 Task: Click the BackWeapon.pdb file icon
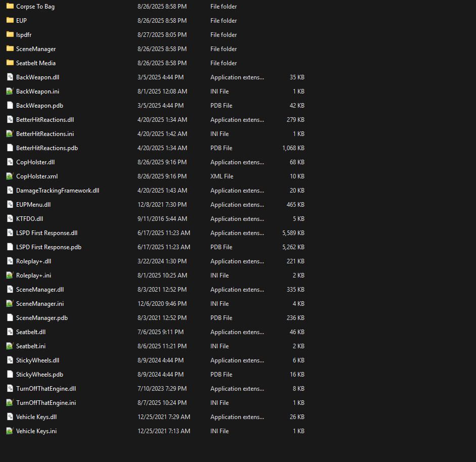tap(10, 105)
